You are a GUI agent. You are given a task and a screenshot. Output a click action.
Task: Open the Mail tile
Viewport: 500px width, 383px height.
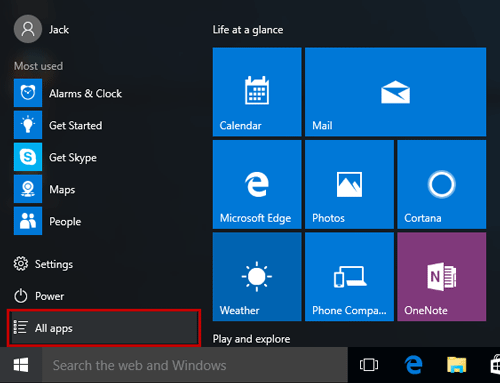point(395,92)
